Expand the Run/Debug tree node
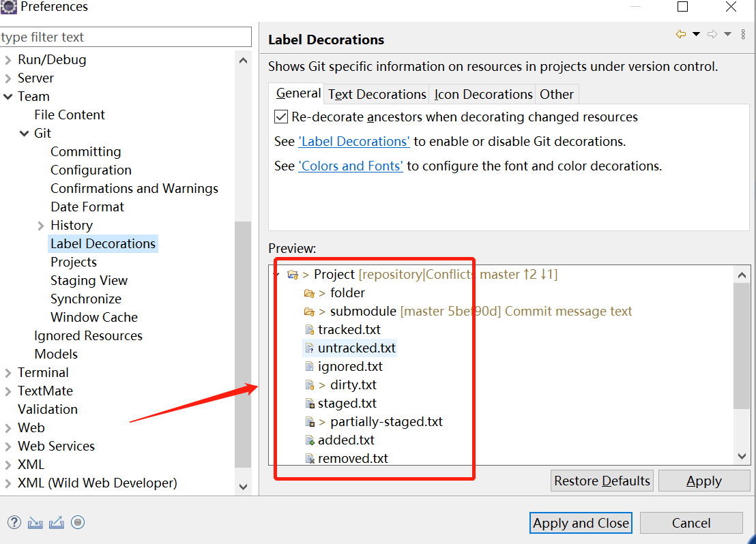The height and width of the screenshot is (544, 756). (x=8, y=60)
